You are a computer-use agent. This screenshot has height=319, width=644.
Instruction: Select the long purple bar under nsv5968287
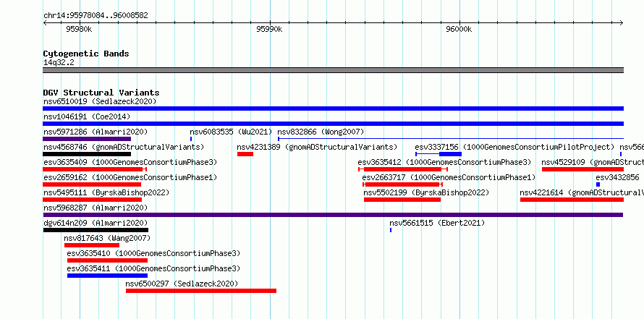click(x=333, y=215)
